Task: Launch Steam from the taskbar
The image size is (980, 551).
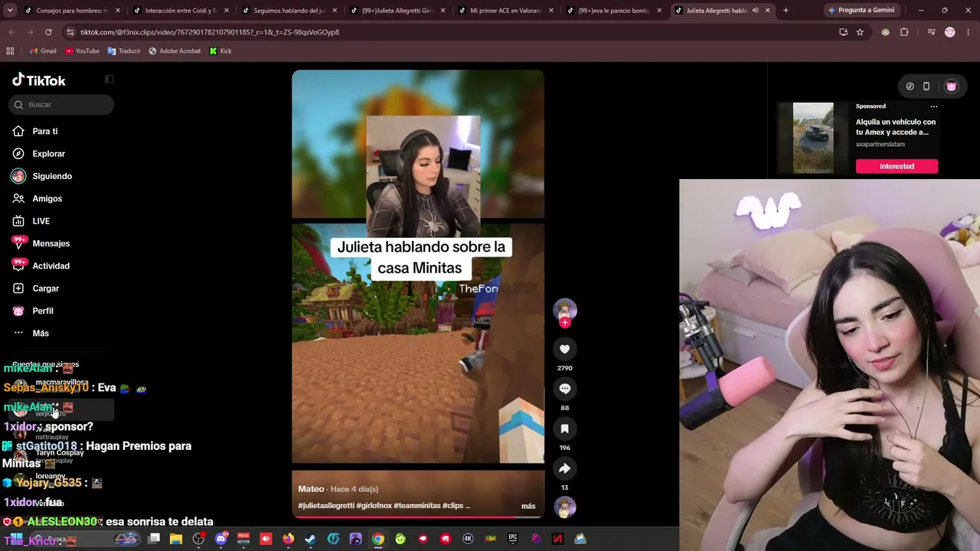Action: click(310, 539)
